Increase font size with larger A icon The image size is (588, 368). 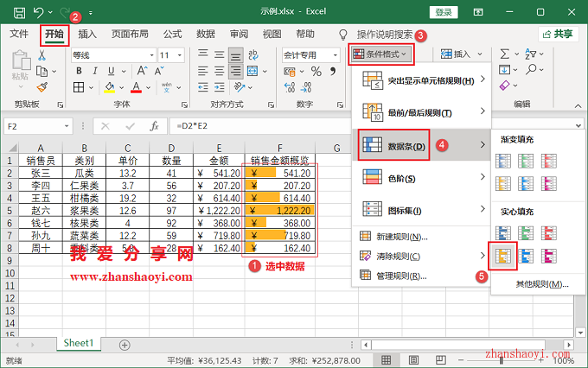click(x=142, y=71)
